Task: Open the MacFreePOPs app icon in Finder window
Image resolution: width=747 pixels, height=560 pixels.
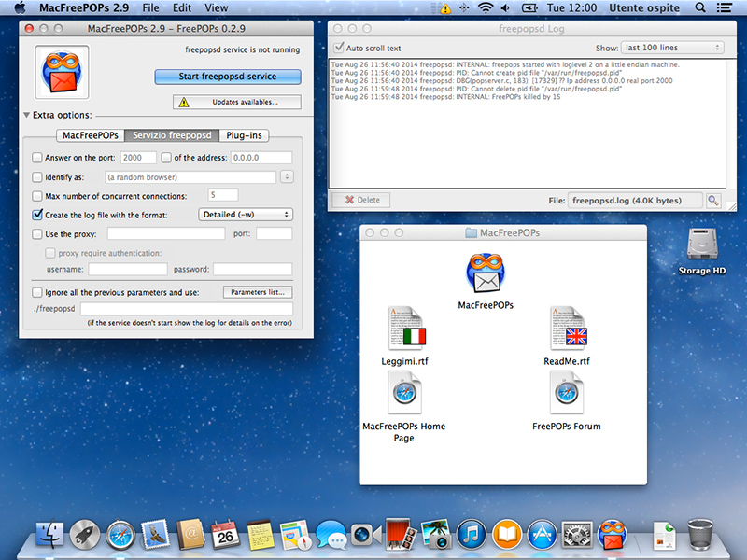Action: coord(486,273)
